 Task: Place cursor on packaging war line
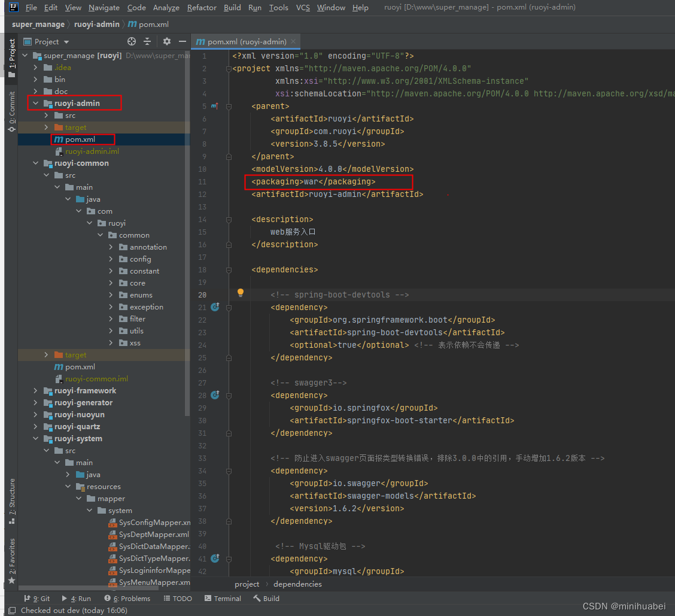point(314,182)
